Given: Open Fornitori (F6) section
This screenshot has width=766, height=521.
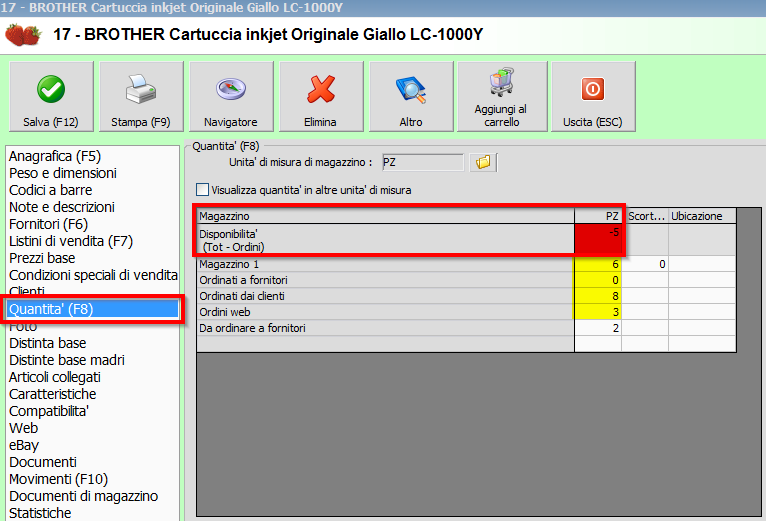Looking at the screenshot, I should coord(48,224).
